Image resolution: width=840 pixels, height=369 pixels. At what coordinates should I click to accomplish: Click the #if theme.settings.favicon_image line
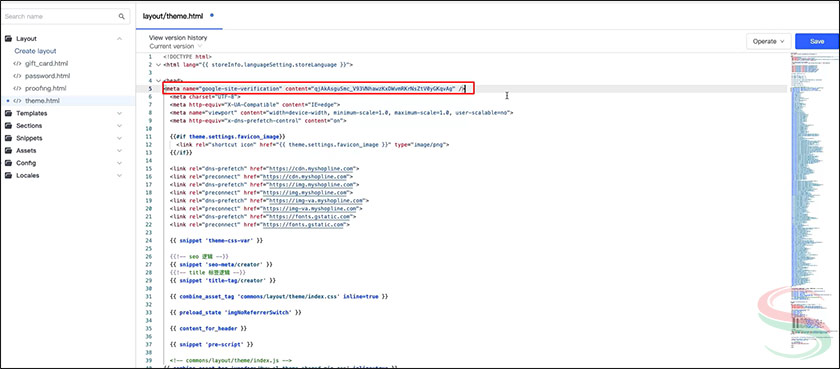pyautogui.click(x=228, y=137)
